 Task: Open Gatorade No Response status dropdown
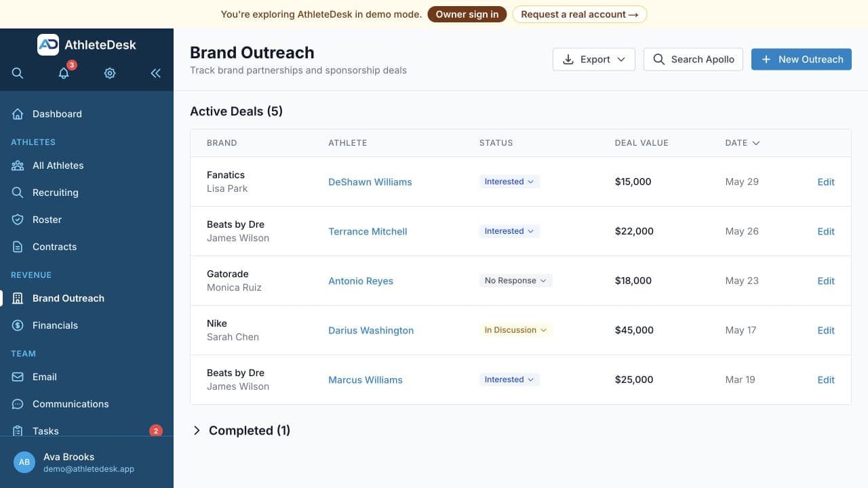point(515,281)
